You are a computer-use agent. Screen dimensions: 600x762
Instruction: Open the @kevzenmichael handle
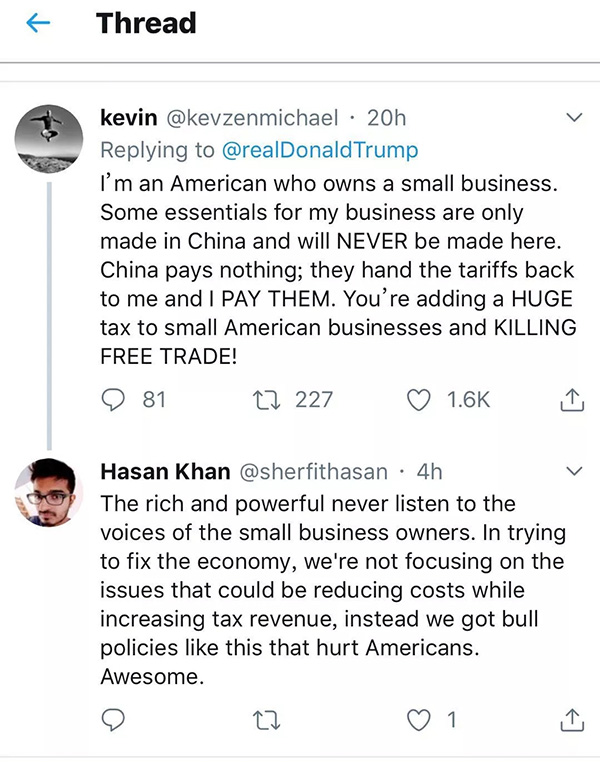pos(251,118)
